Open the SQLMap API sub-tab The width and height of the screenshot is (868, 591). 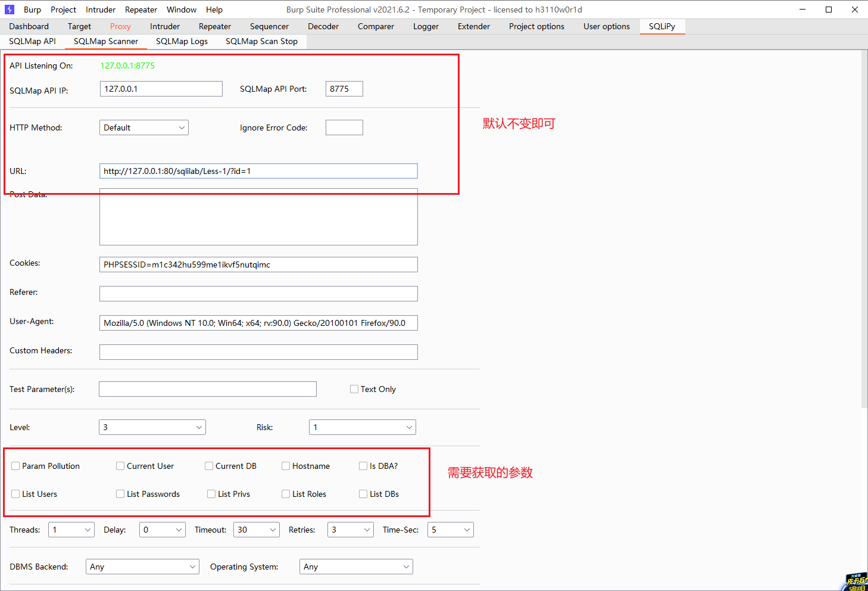[x=32, y=41]
